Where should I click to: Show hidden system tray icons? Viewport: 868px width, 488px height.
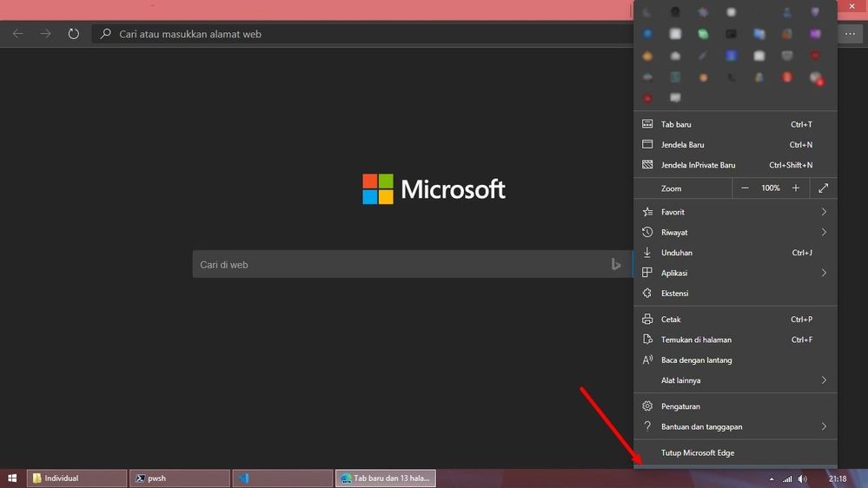[x=772, y=479]
